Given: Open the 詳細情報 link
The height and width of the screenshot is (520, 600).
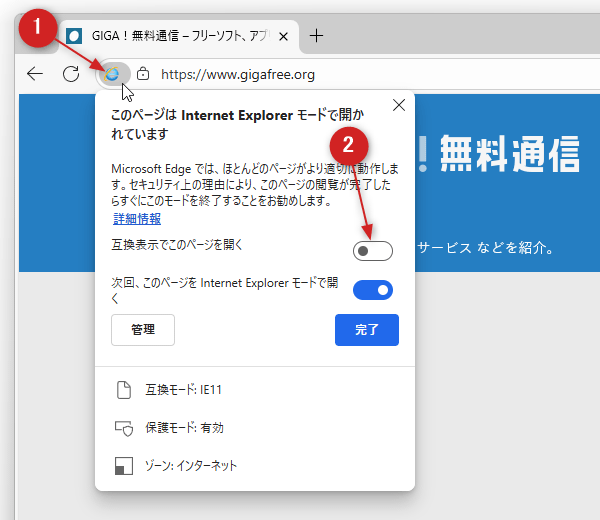Looking at the screenshot, I should point(137,218).
